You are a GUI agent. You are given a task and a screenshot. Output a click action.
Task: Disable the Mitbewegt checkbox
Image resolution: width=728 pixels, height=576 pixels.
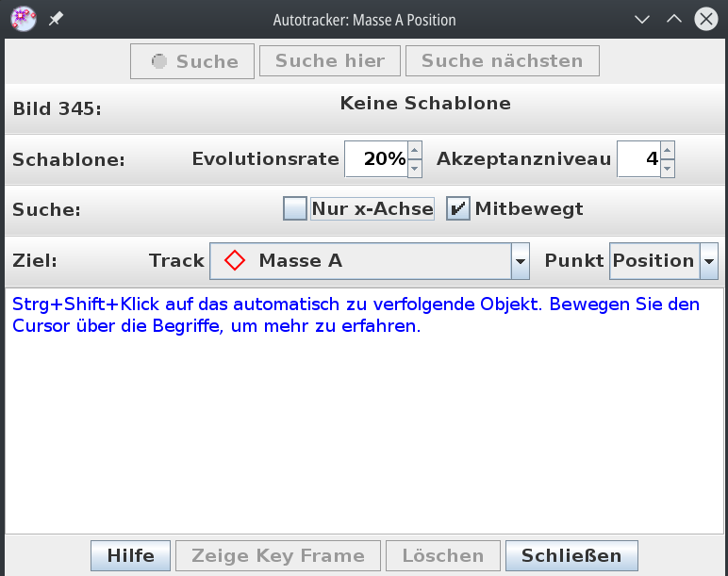(x=458, y=208)
